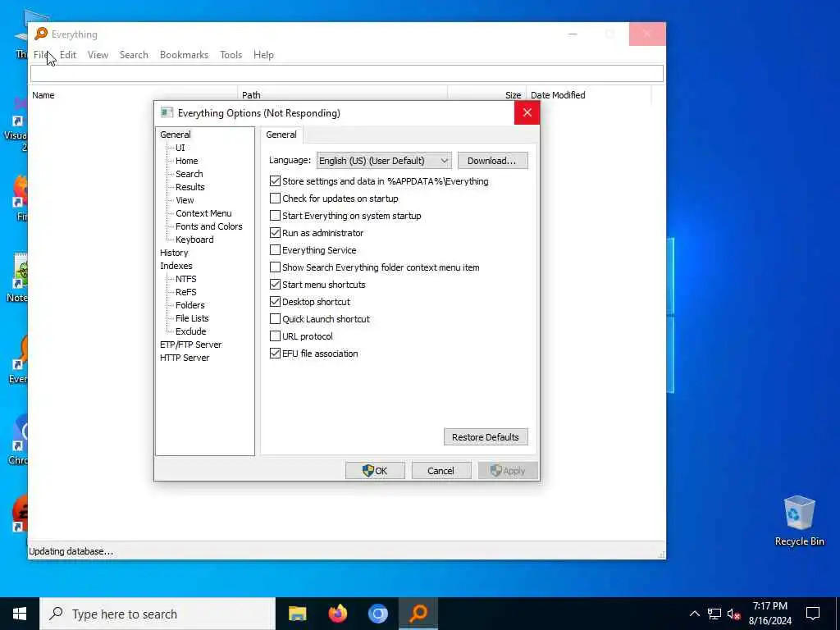Open the Language dropdown
The height and width of the screenshot is (630, 840).
click(x=384, y=160)
